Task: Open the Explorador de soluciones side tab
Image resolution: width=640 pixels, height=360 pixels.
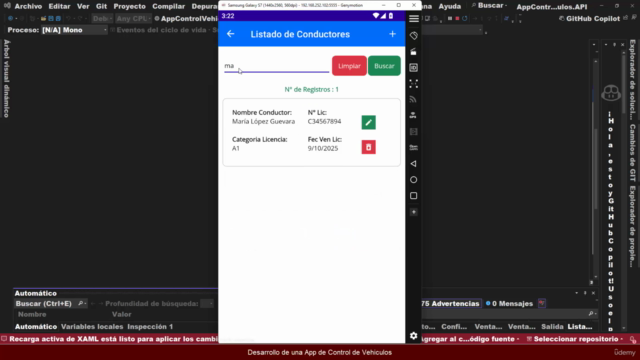Action: point(632,80)
